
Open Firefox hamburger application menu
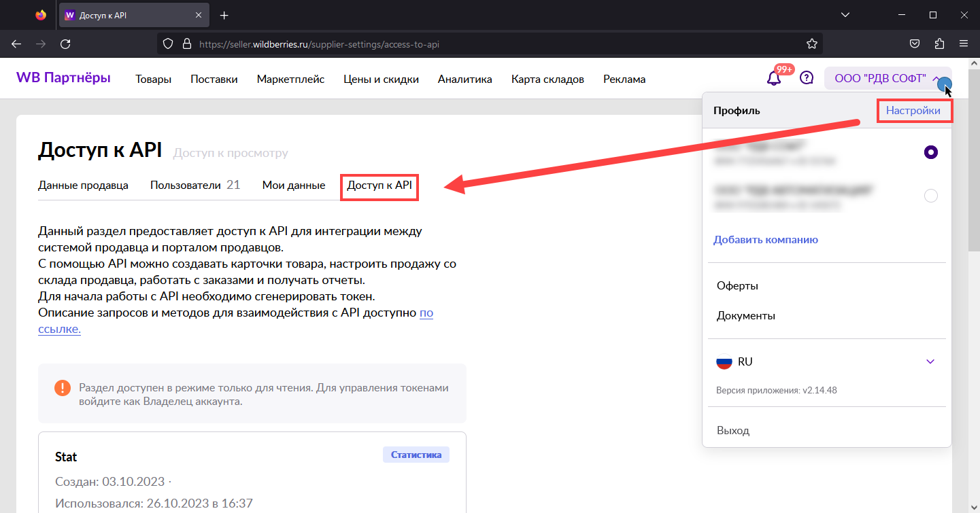[x=964, y=44]
